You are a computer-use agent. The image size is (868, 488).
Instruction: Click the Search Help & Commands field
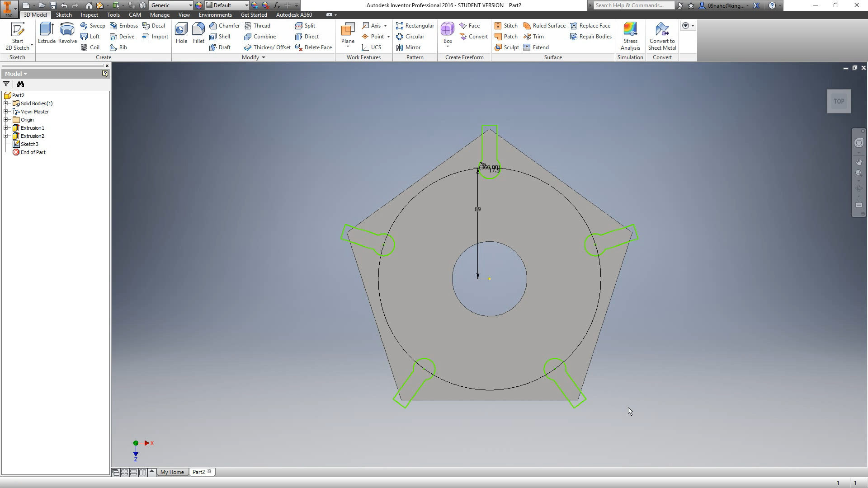tap(634, 5)
